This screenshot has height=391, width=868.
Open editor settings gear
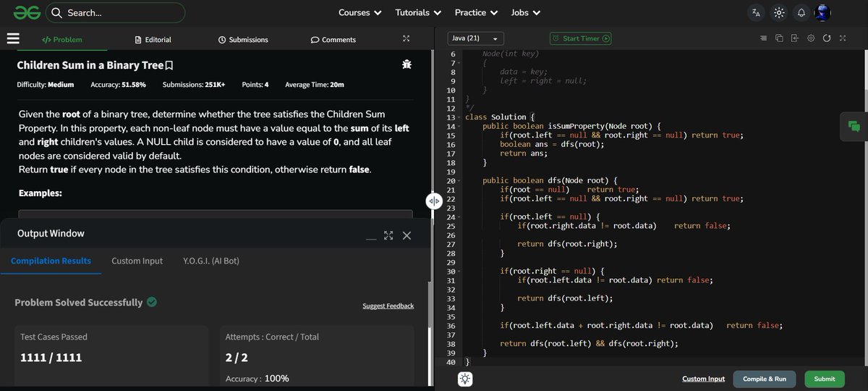pyautogui.click(x=811, y=38)
